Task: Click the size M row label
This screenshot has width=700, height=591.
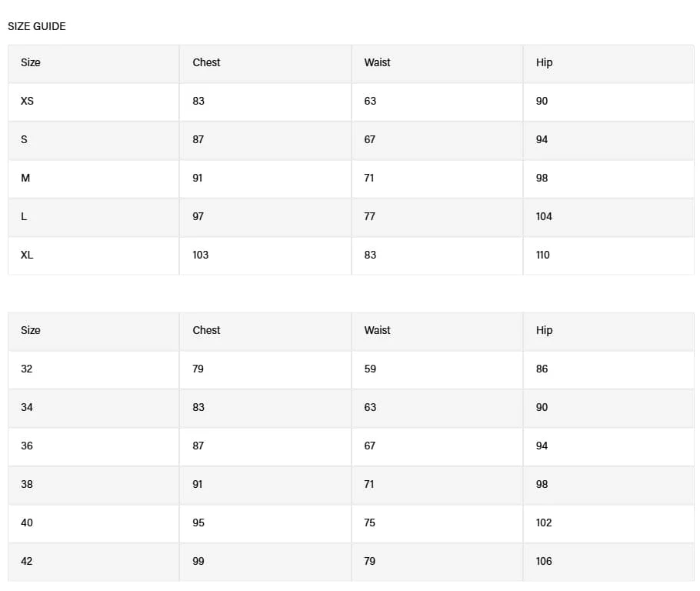Action: pos(25,179)
